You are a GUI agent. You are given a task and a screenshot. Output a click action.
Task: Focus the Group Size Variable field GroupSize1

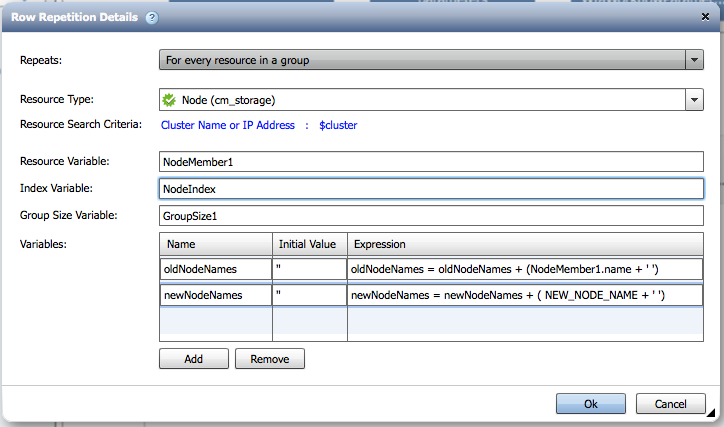pos(431,216)
